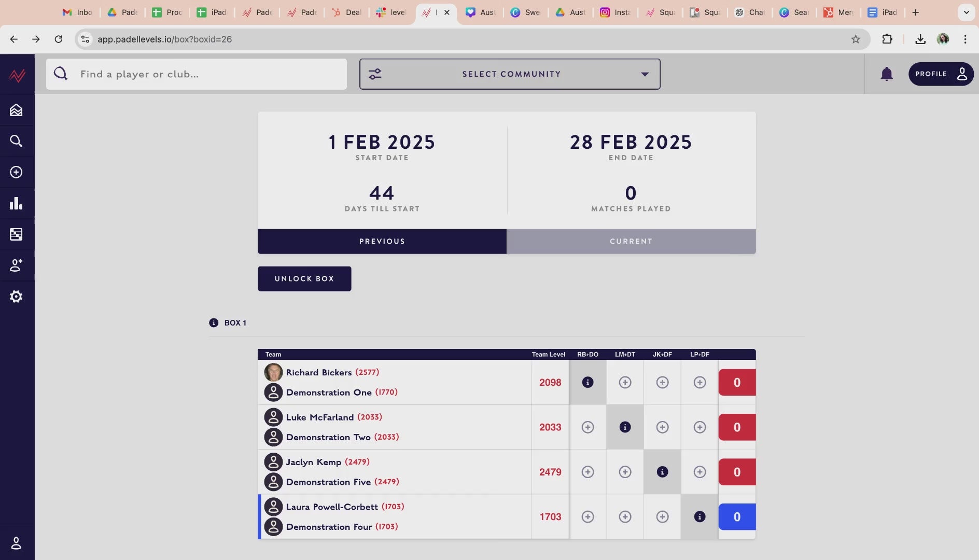Open Chrome's three-dot menu

pyautogui.click(x=965, y=39)
